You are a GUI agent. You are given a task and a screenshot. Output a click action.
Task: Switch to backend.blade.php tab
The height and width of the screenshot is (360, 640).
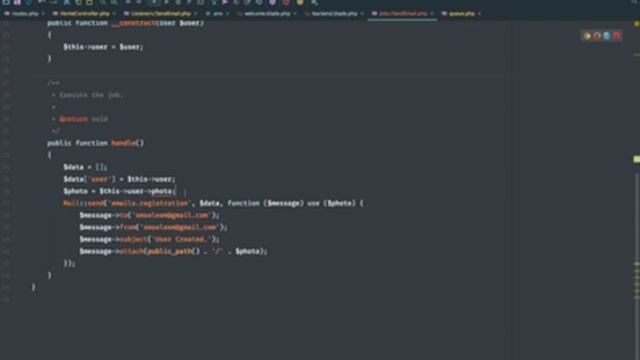pyautogui.click(x=334, y=13)
